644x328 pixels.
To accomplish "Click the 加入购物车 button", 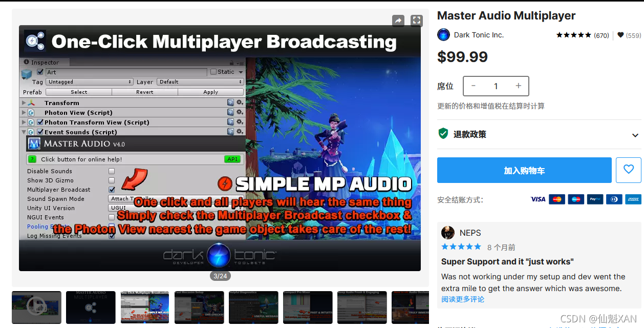I will [524, 170].
